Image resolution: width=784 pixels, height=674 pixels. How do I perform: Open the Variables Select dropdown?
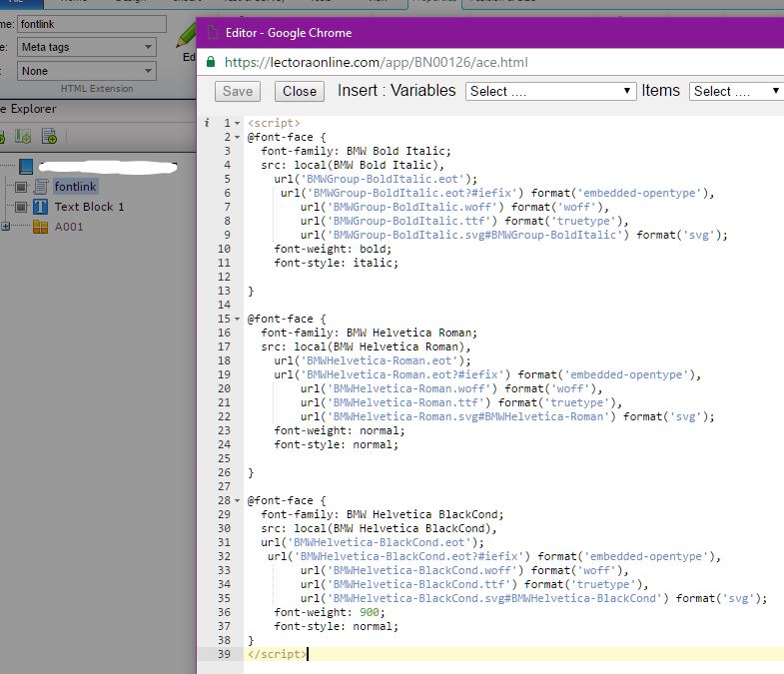pos(550,91)
